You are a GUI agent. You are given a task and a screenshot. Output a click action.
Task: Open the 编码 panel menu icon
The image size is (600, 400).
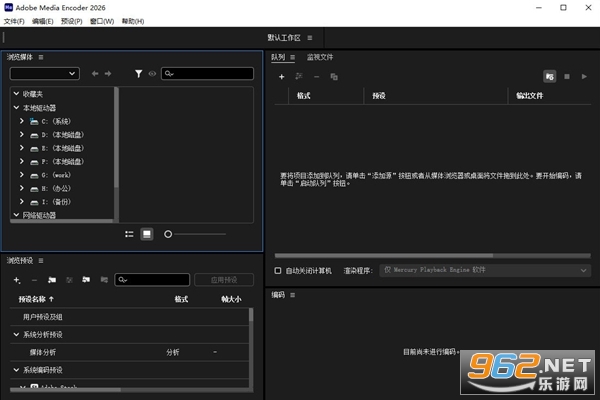click(x=293, y=295)
